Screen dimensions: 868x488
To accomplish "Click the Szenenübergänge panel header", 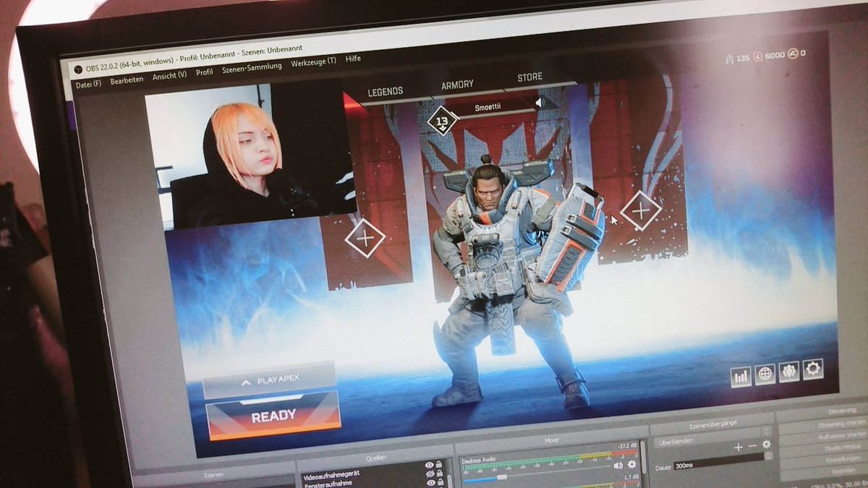I will pyautogui.click(x=713, y=424).
